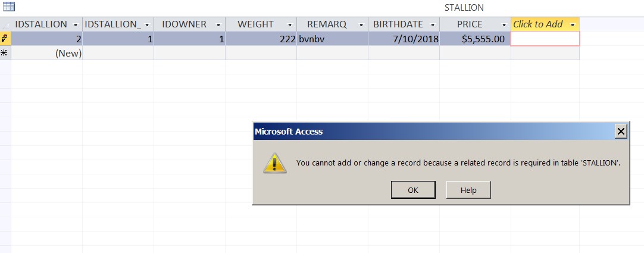Click OK in the error dialog

tap(413, 190)
